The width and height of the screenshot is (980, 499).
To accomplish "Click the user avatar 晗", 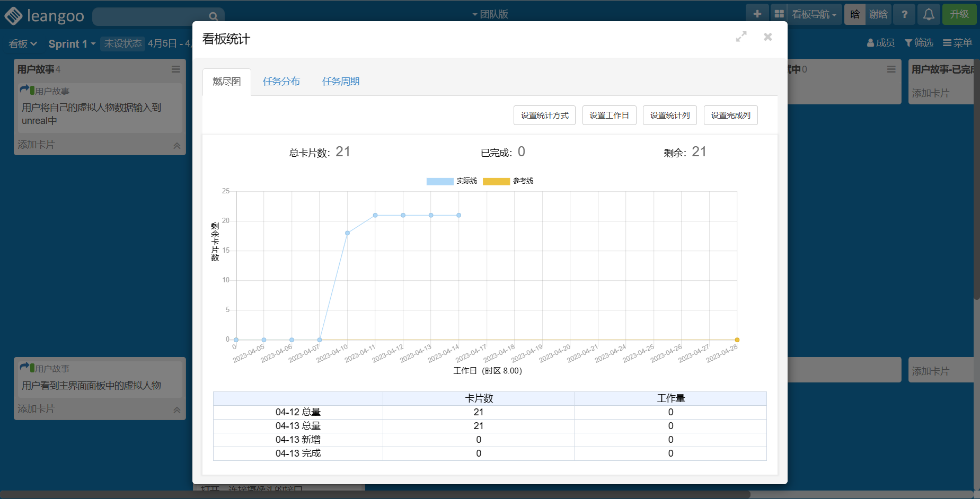I will pyautogui.click(x=855, y=14).
